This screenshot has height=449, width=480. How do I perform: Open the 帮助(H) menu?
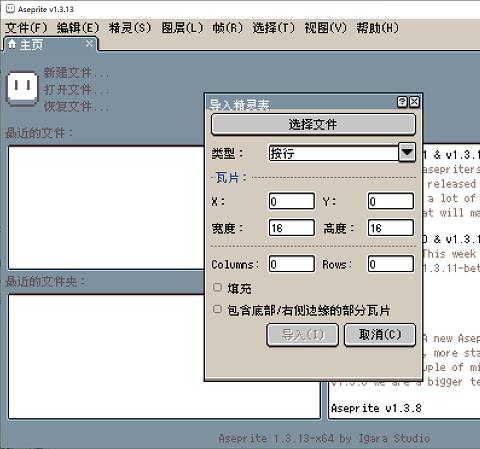click(x=378, y=27)
